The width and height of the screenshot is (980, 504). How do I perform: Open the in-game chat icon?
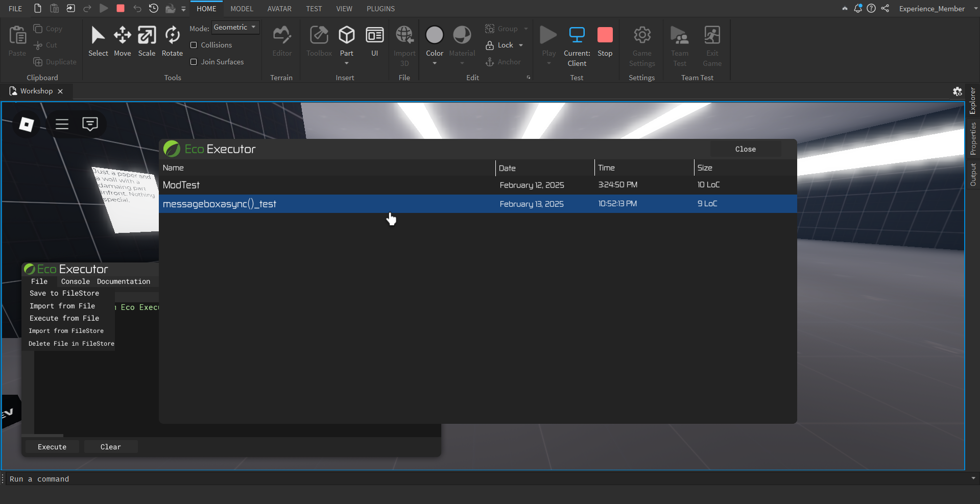pyautogui.click(x=90, y=124)
